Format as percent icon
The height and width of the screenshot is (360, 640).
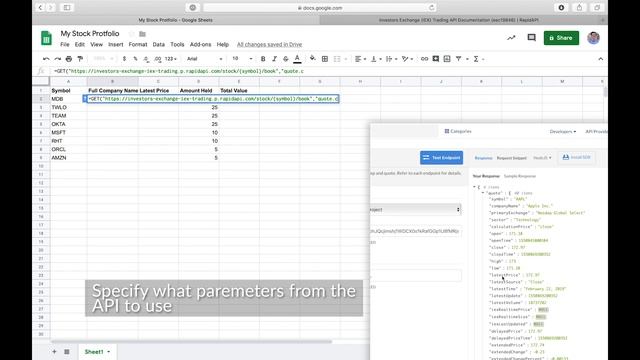(135, 59)
